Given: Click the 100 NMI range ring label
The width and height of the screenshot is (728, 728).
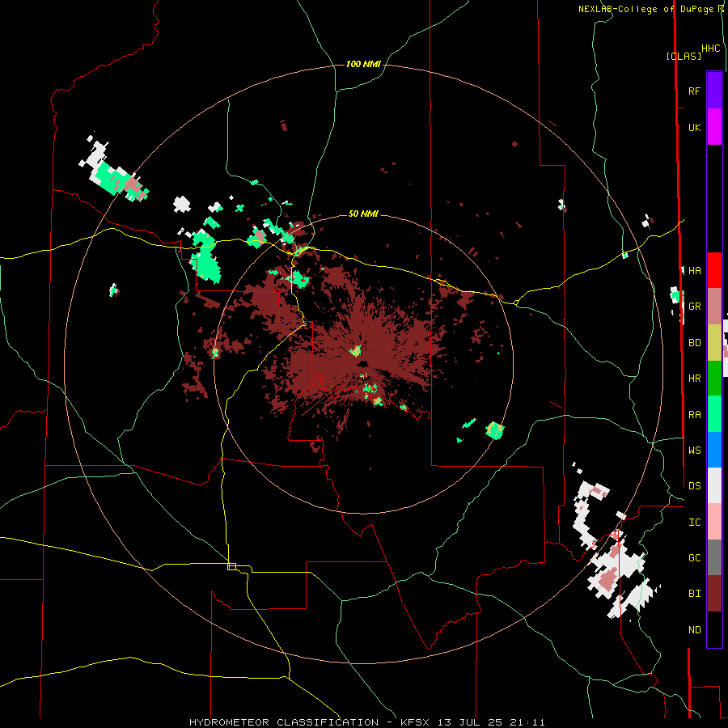Looking at the screenshot, I should (363, 64).
